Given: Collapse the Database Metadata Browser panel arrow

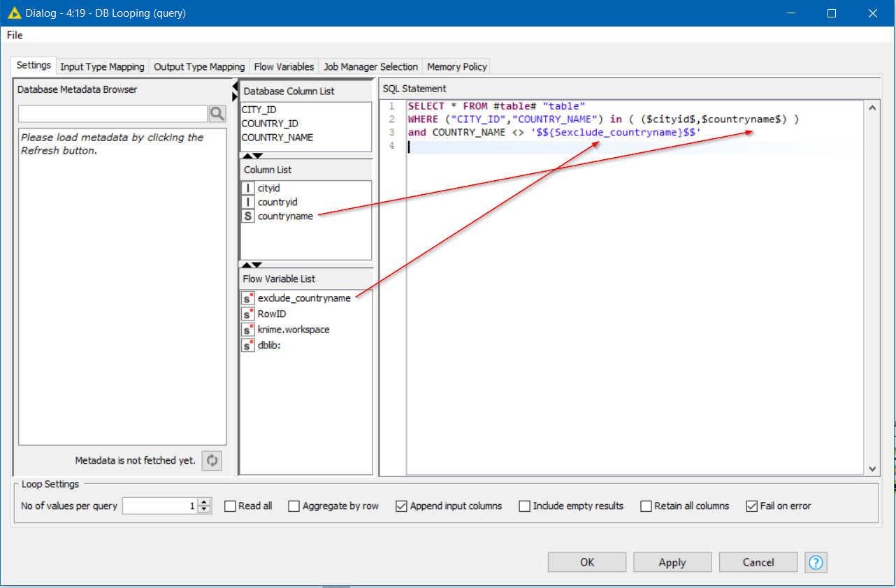Looking at the screenshot, I should click(x=235, y=87).
